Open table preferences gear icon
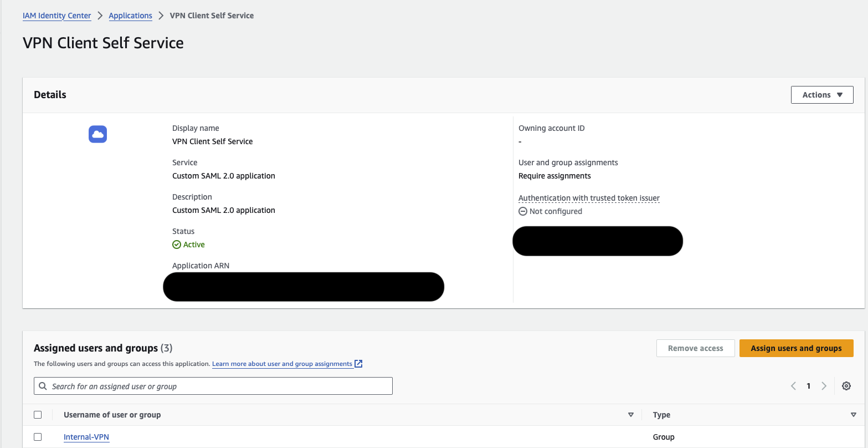Viewport: 868px width, 448px height. tap(846, 386)
